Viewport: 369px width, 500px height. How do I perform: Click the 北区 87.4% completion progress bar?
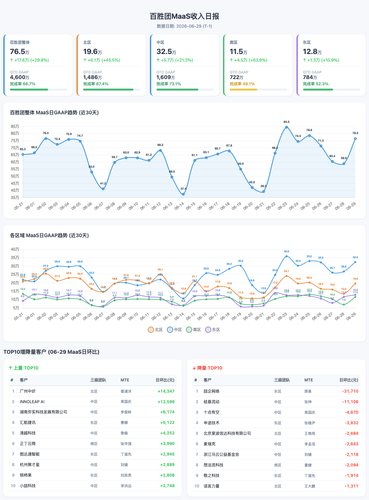click(112, 89)
